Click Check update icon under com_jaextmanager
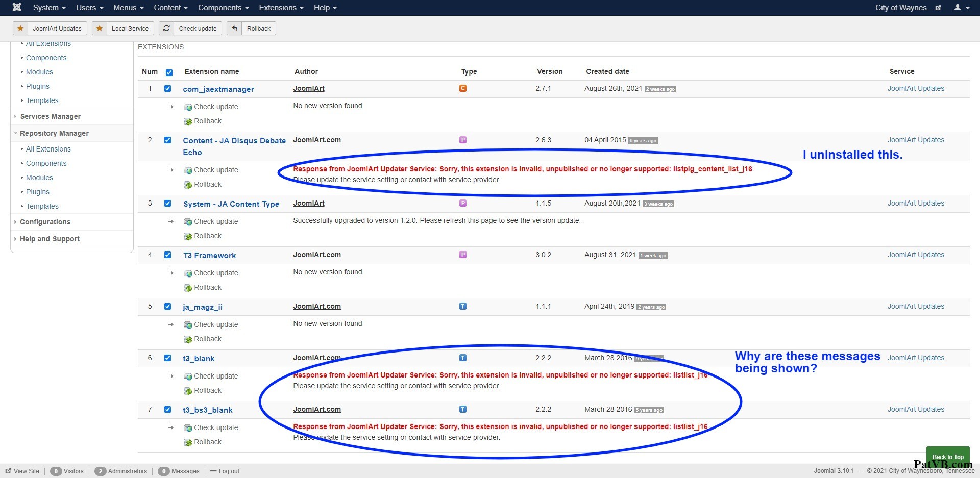The height and width of the screenshot is (478, 980). [188, 107]
